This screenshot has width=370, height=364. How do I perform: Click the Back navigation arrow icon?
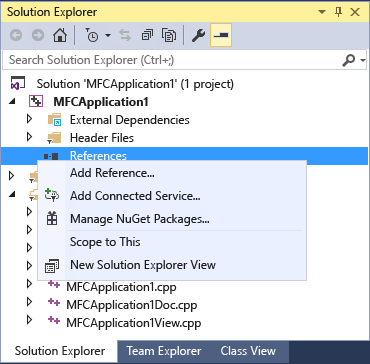(16, 35)
